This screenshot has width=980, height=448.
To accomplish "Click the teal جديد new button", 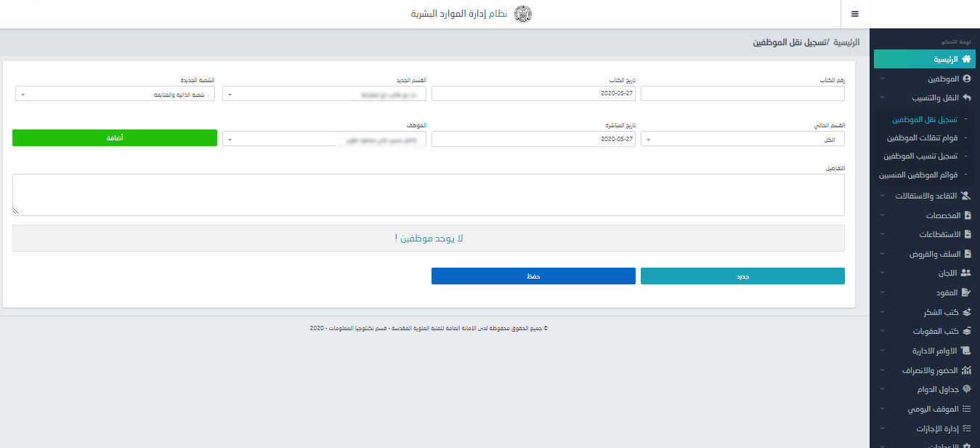I will (742, 276).
